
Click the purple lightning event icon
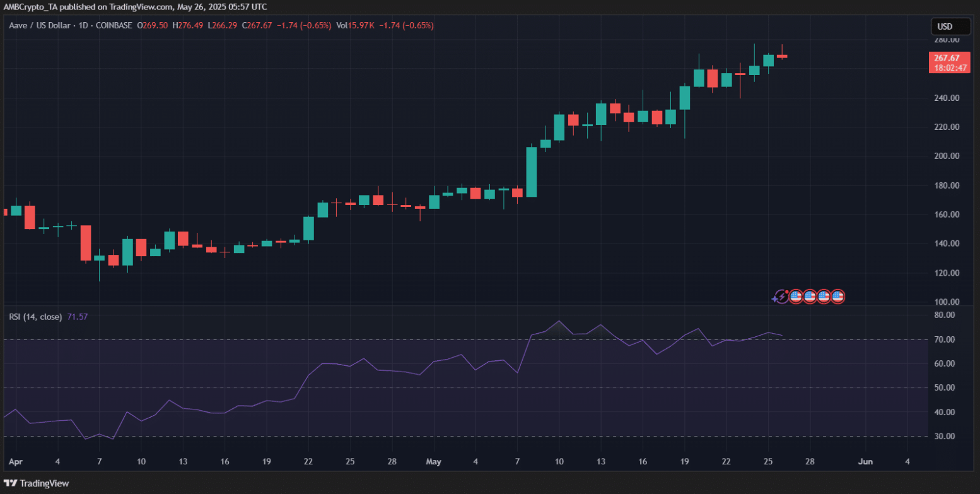tap(781, 296)
